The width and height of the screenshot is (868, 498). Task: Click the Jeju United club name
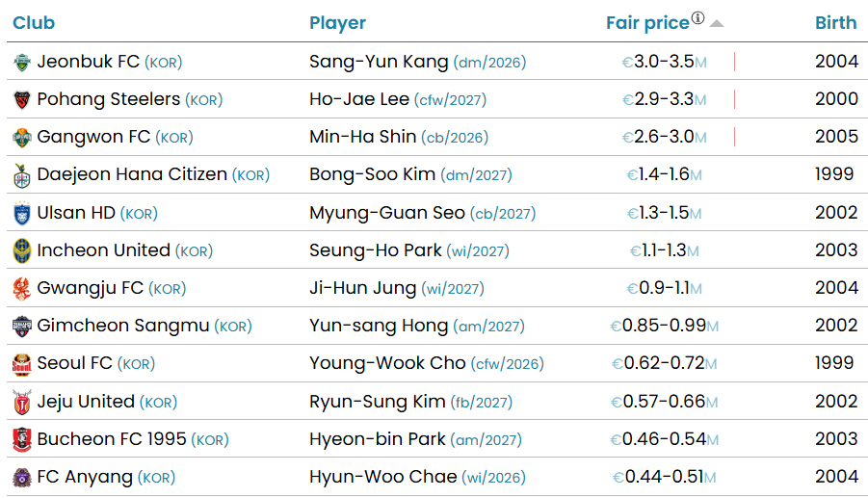click(86, 401)
